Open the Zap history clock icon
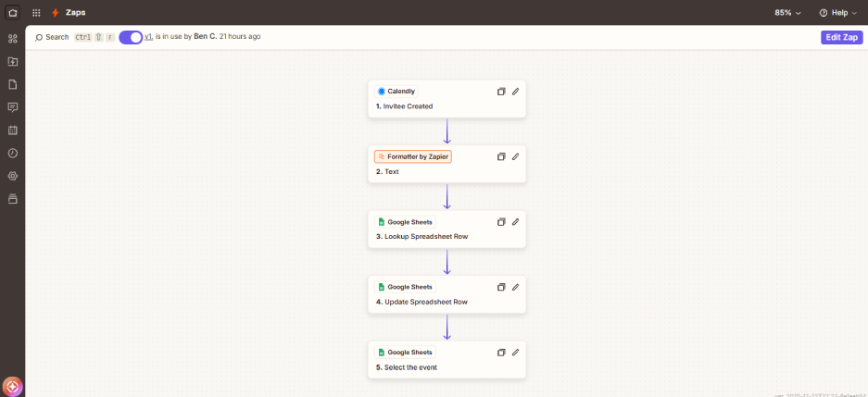This screenshot has height=397, width=868. (x=13, y=153)
